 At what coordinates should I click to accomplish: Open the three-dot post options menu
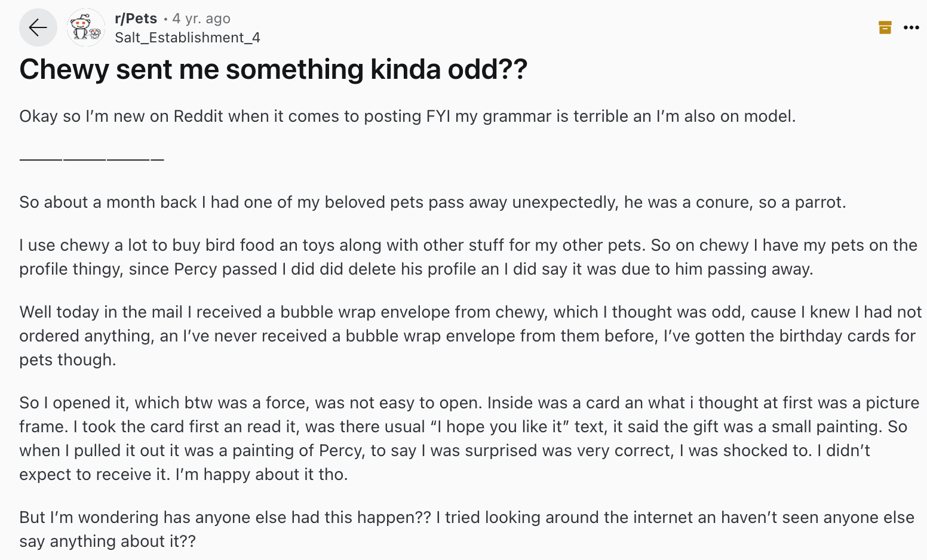coord(912,27)
